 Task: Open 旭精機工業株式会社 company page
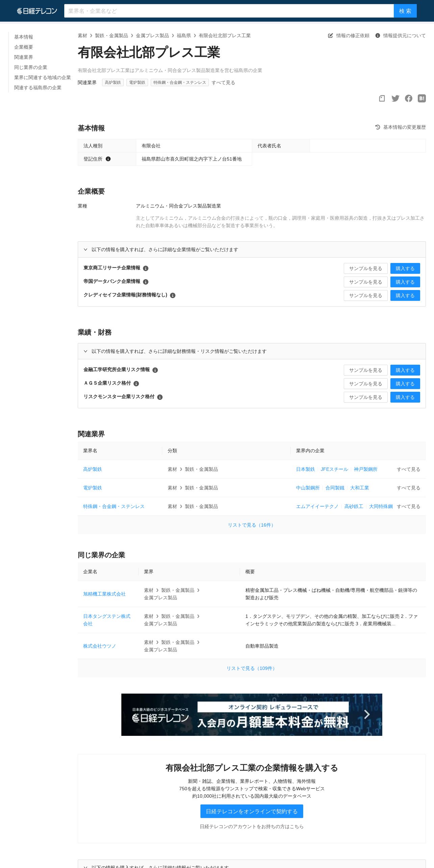104,594
